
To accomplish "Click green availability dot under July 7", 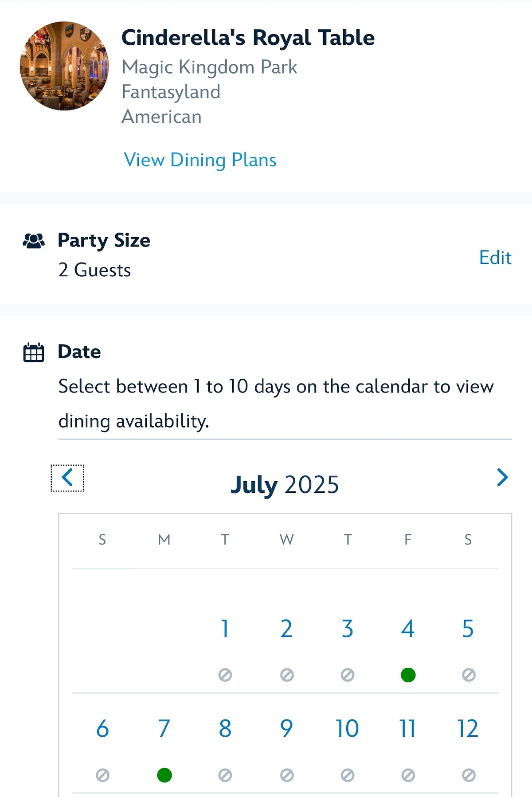I will [164, 775].
